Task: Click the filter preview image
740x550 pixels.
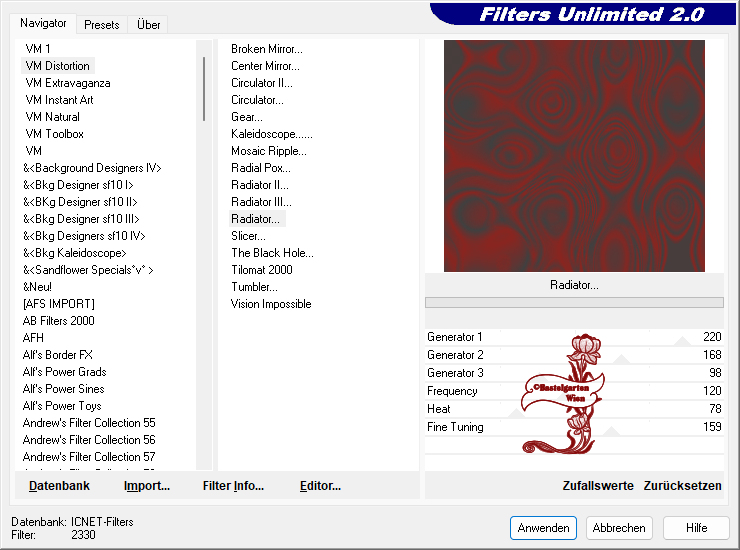Action: [574, 156]
